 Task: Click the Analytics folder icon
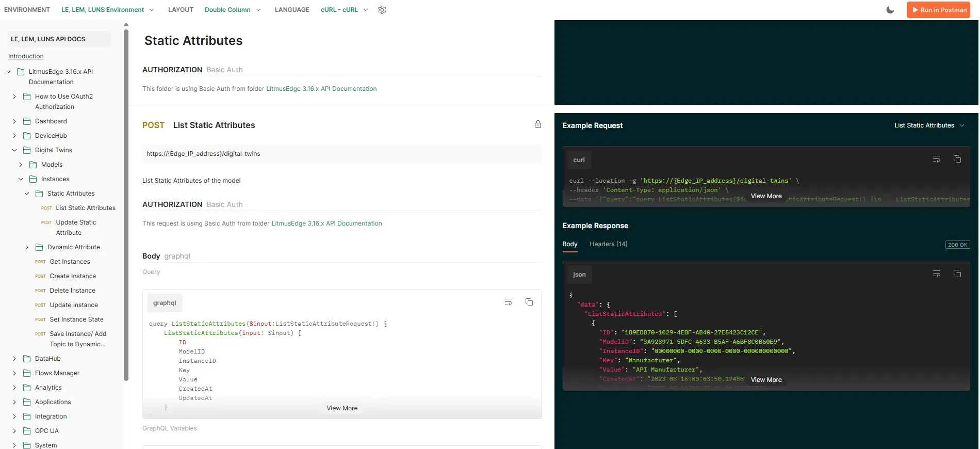(27, 388)
